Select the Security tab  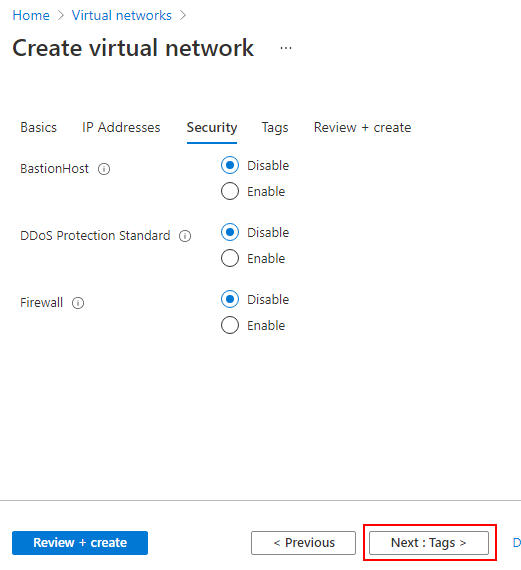point(212,128)
